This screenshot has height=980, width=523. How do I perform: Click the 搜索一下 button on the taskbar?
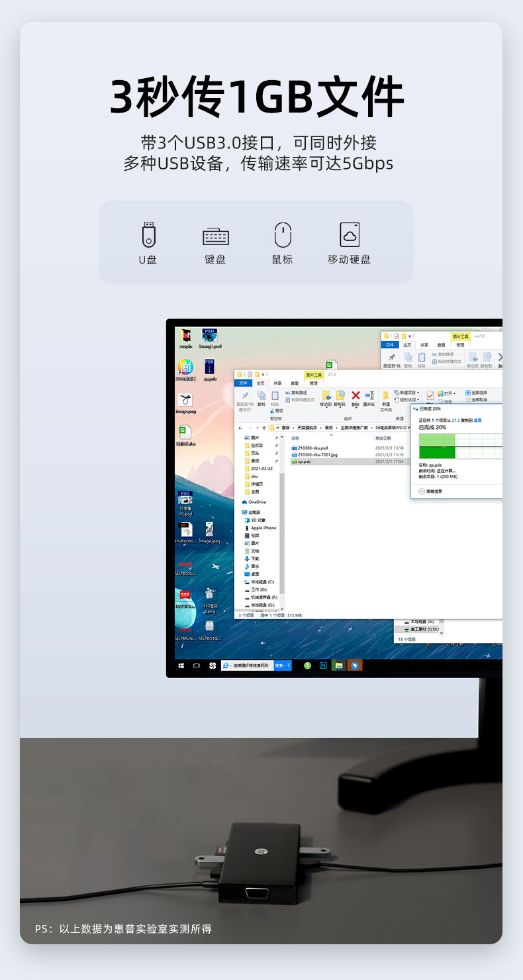tap(283, 665)
